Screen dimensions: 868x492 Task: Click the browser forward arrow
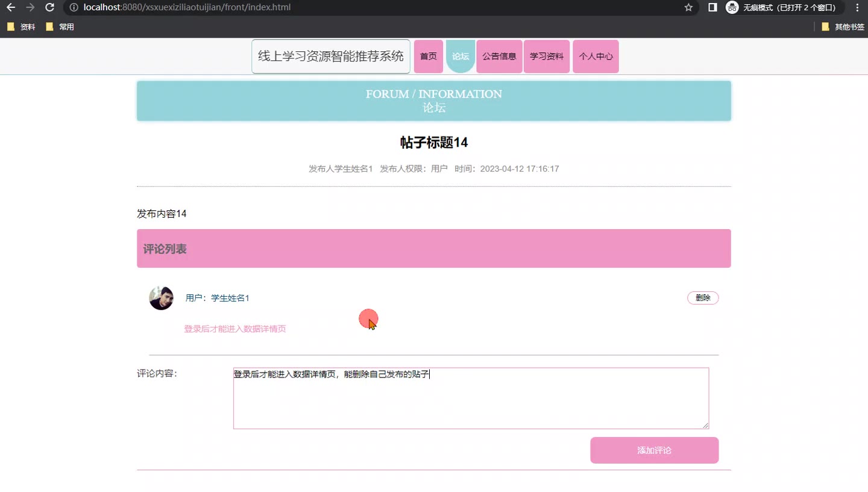click(x=30, y=8)
